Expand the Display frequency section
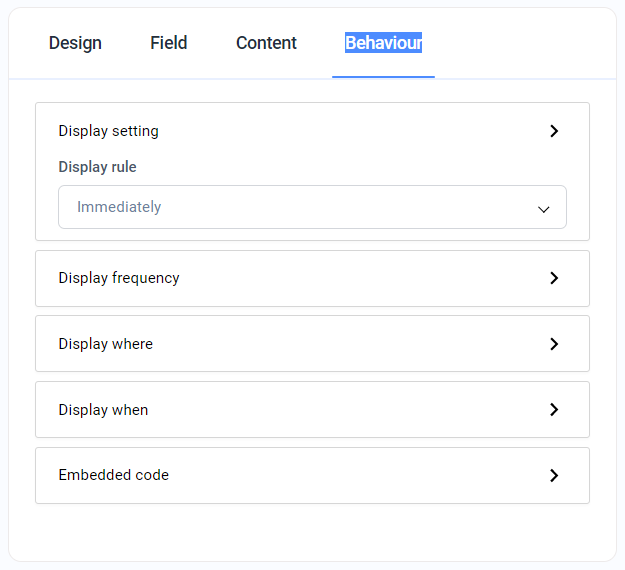The image size is (625, 570). (x=119, y=278)
